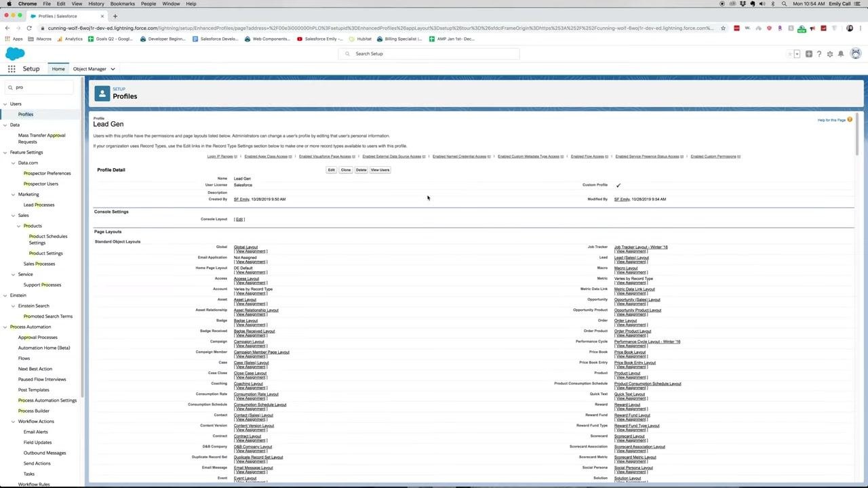The width and height of the screenshot is (868, 488).
Task: Click the Clone button in Profile Detail
Action: coord(346,170)
